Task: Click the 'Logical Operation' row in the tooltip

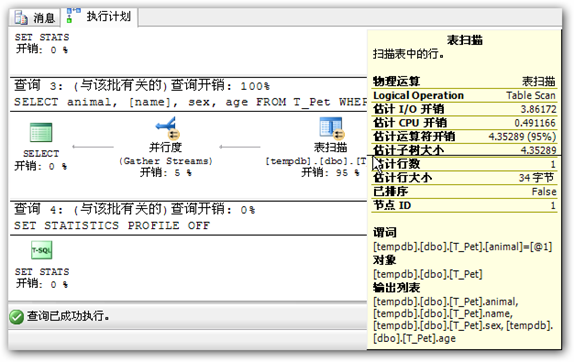Action: 464,95
